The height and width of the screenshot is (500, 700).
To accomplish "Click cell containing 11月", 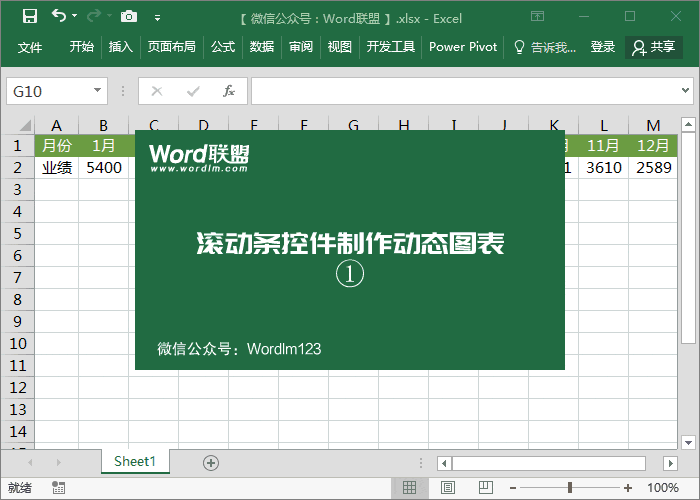I will coord(604,146).
